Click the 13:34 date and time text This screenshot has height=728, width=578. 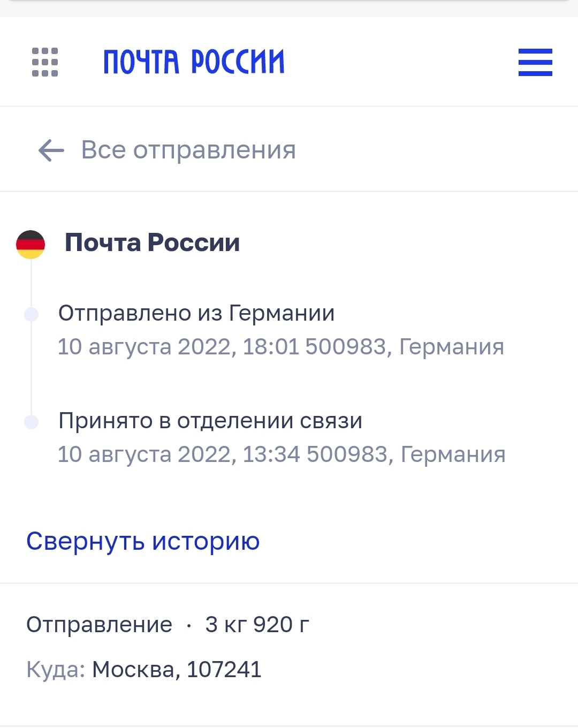coord(178,454)
